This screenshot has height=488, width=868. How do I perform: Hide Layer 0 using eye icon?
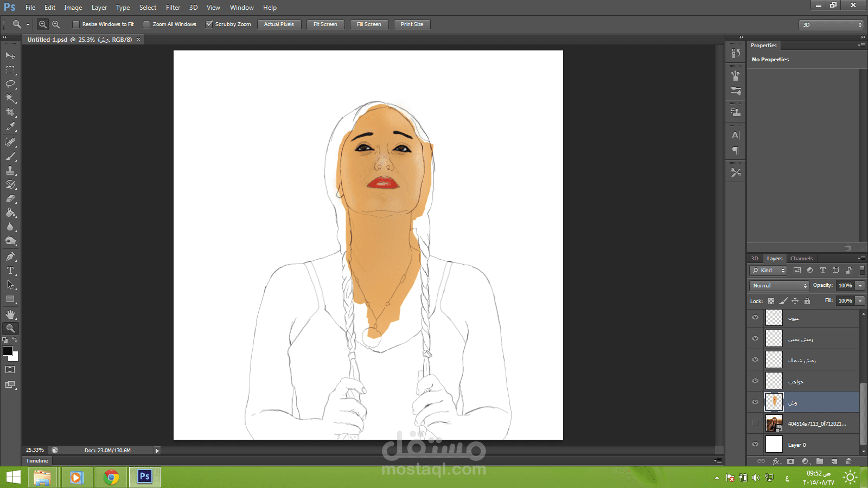755,445
